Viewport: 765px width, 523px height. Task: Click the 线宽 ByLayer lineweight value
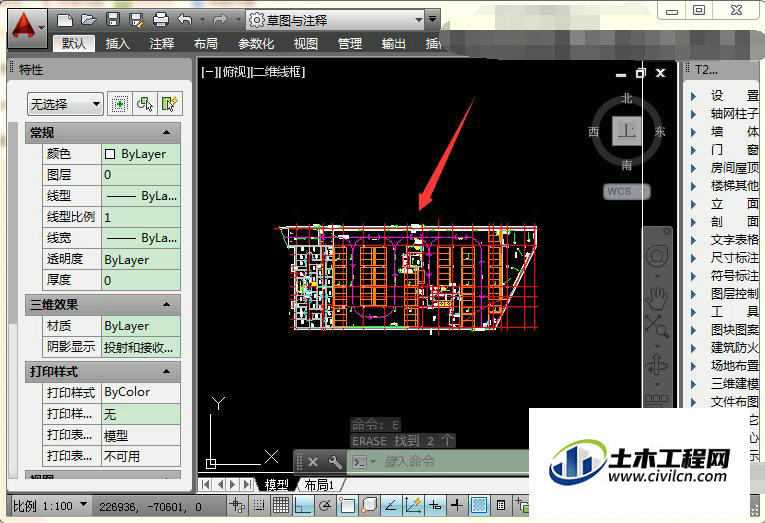pyautogui.click(x=141, y=238)
